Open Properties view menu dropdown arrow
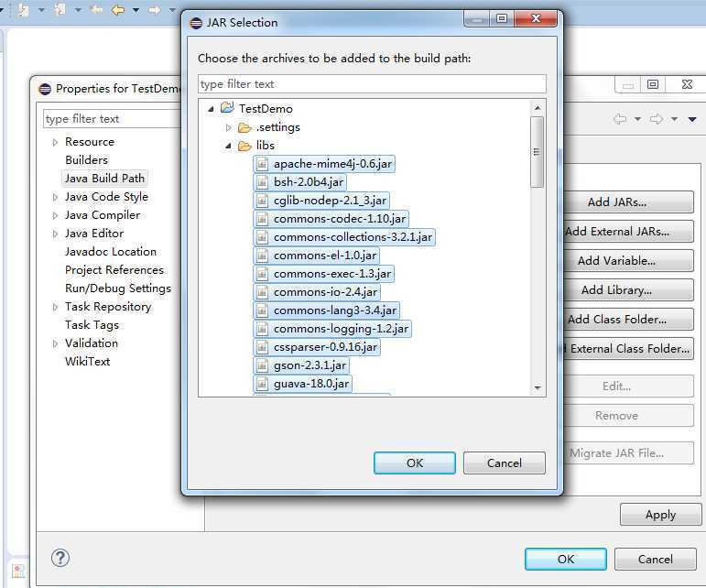 [x=692, y=119]
